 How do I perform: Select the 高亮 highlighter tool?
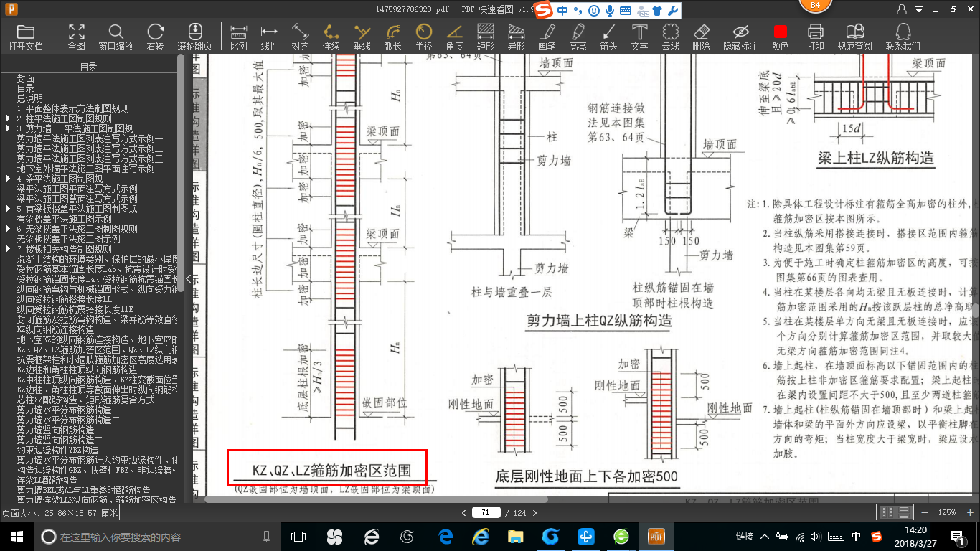coord(578,37)
